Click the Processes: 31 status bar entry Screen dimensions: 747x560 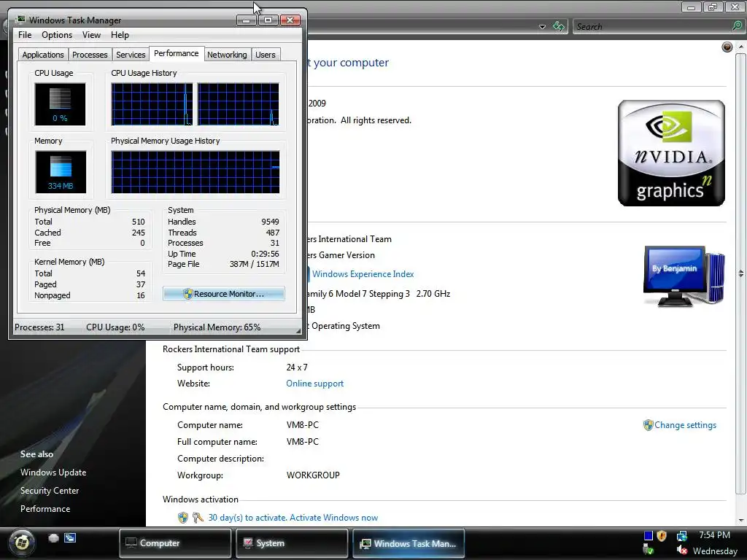[x=39, y=327]
